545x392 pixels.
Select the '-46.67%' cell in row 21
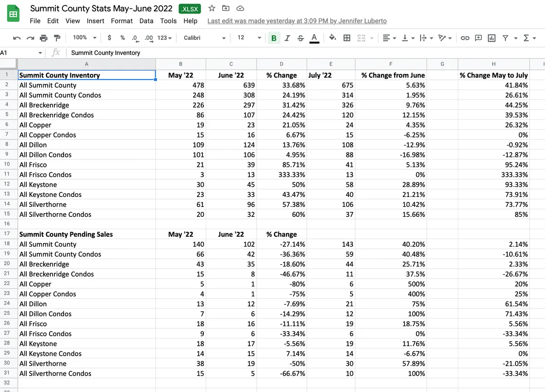(x=282, y=274)
